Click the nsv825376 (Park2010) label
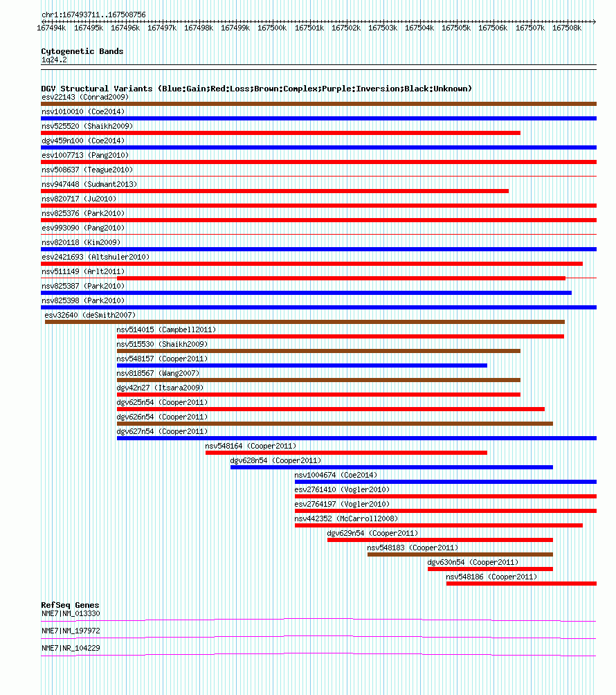Image resolution: width=616 pixels, height=695 pixels. click(83, 214)
